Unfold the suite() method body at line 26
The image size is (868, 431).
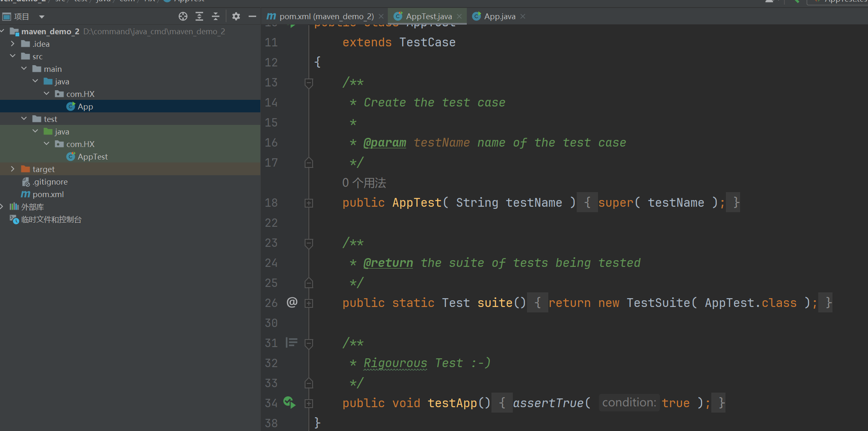[x=309, y=303]
